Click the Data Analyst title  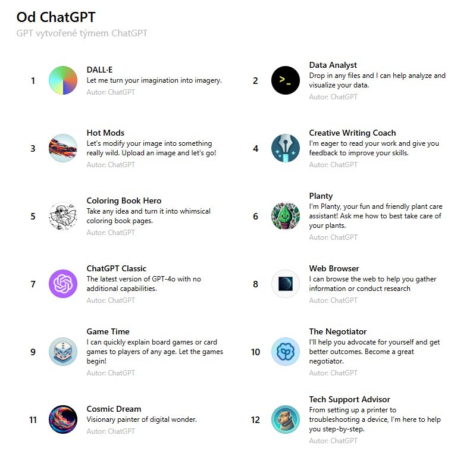(x=333, y=65)
